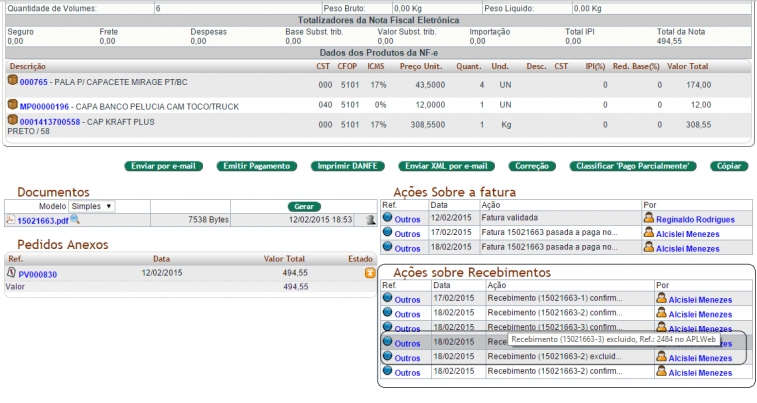Click the trash icon in the Documentos row

click(x=369, y=219)
